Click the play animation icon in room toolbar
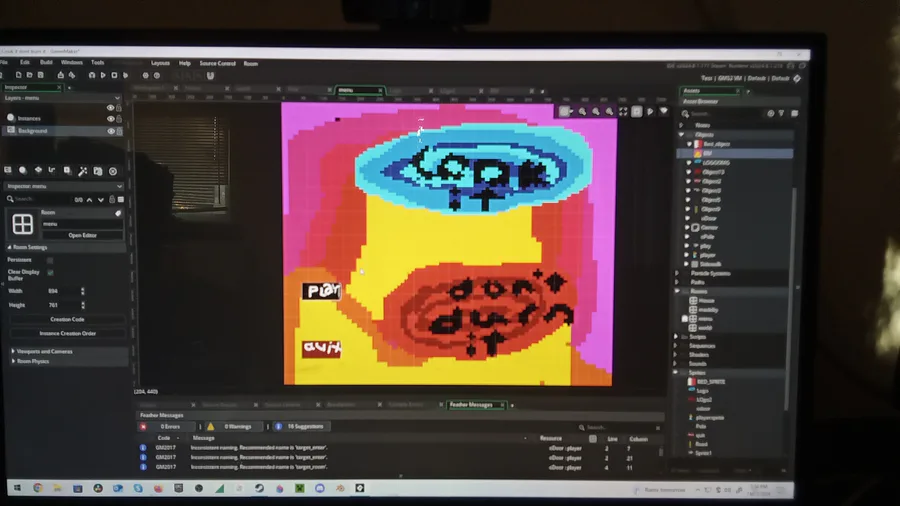 point(650,112)
